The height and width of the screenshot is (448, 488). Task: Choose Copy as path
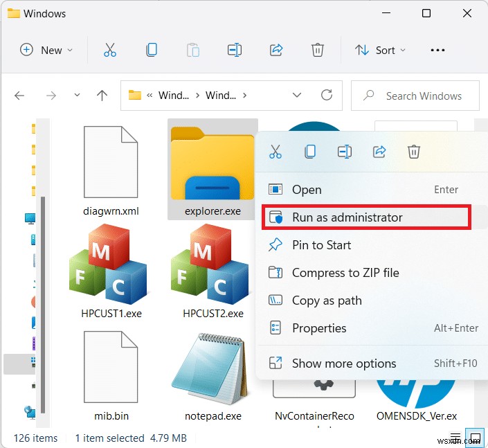[x=372, y=301]
